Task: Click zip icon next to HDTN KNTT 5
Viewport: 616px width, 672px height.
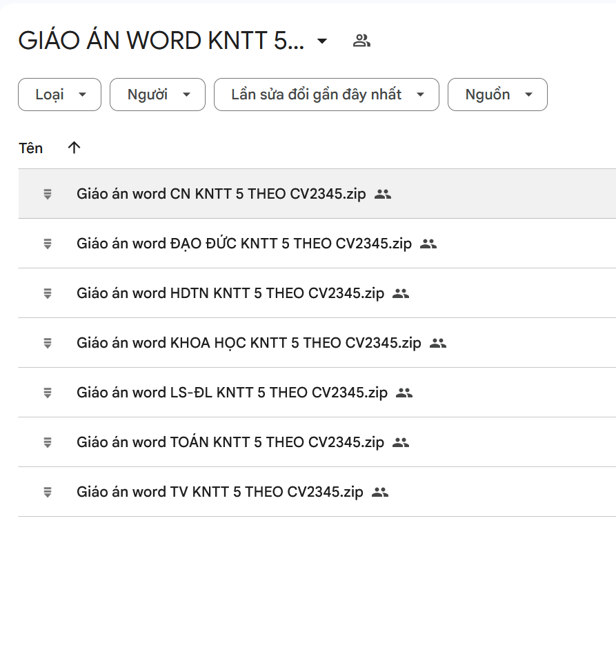Action: [48, 293]
